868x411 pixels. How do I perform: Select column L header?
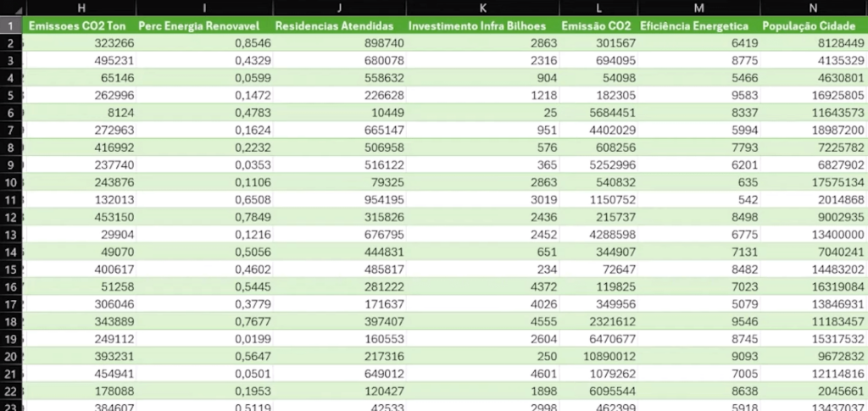(x=598, y=8)
